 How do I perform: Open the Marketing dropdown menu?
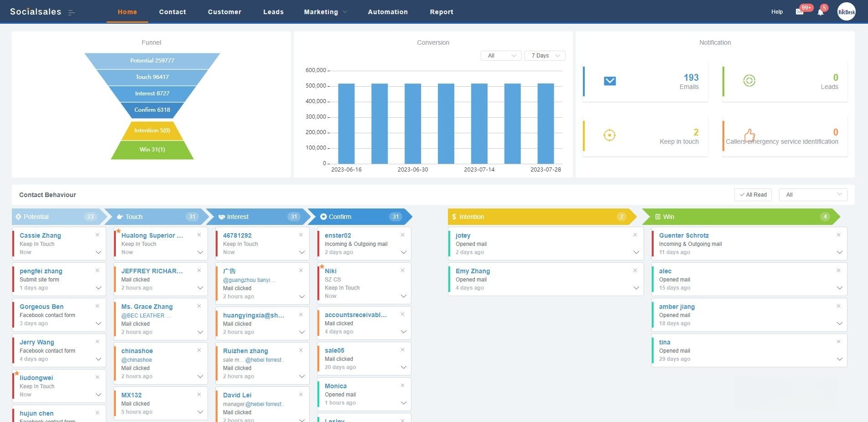click(x=325, y=12)
